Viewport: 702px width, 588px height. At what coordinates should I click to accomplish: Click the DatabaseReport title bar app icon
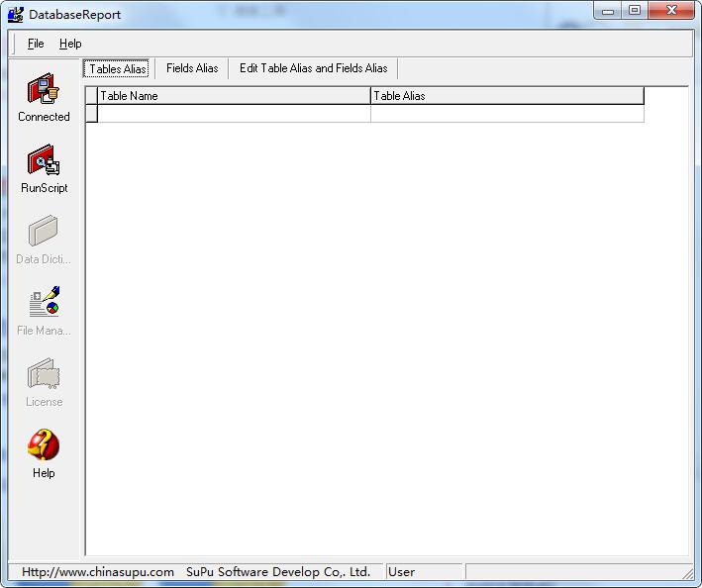click(16, 14)
